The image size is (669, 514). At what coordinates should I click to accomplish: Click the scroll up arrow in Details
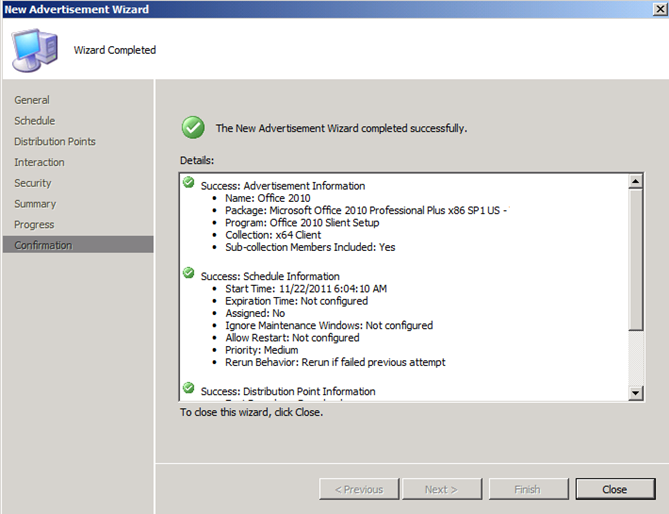click(635, 181)
